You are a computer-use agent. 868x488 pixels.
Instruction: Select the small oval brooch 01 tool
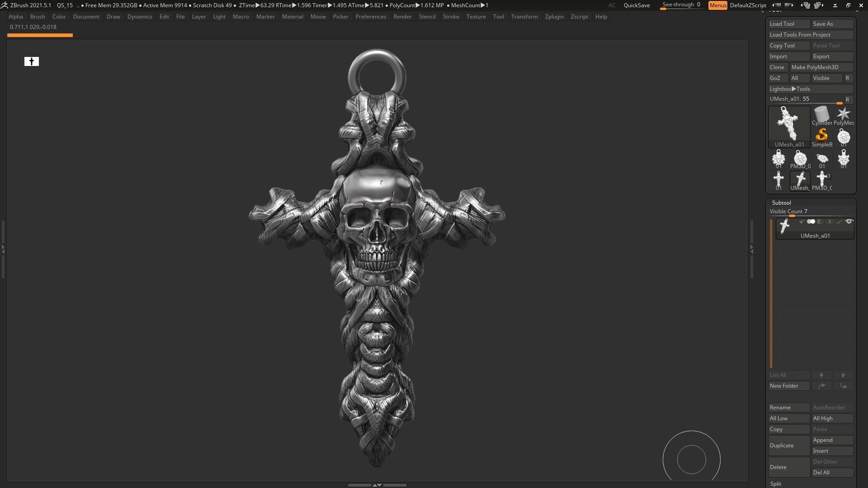click(822, 160)
